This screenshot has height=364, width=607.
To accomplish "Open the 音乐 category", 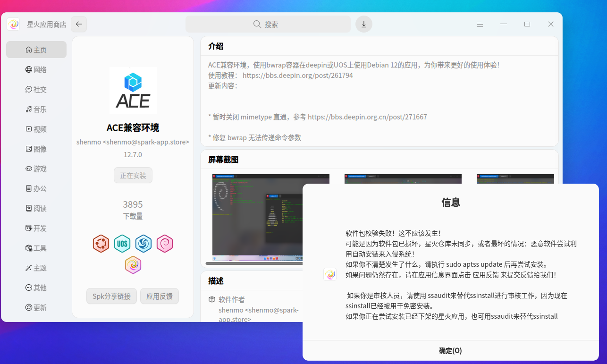I will pyautogui.click(x=36, y=109).
